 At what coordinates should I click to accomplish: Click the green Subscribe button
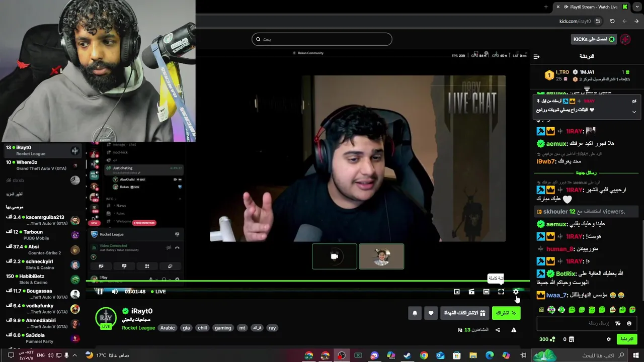506,313
